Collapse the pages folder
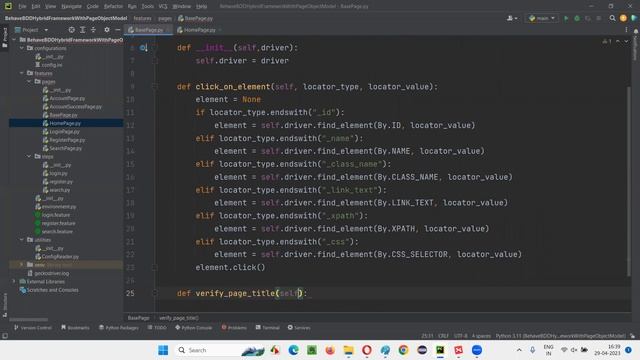The height and width of the screenshot is (360, 640). coord(29,82)
